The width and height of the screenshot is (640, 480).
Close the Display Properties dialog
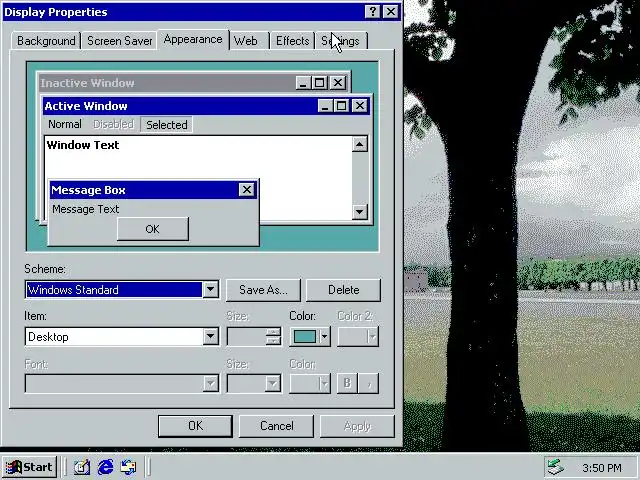tap(391, 11)
